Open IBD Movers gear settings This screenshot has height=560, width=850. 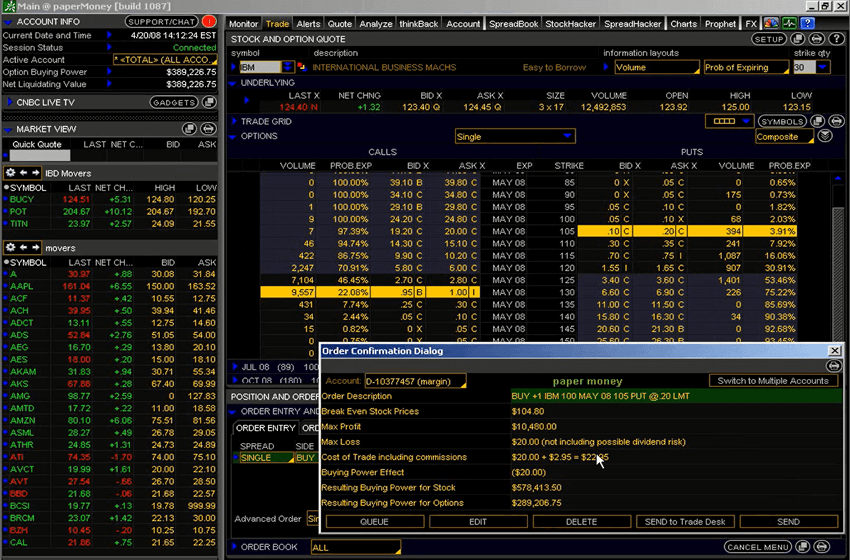(x=10, y=173)
